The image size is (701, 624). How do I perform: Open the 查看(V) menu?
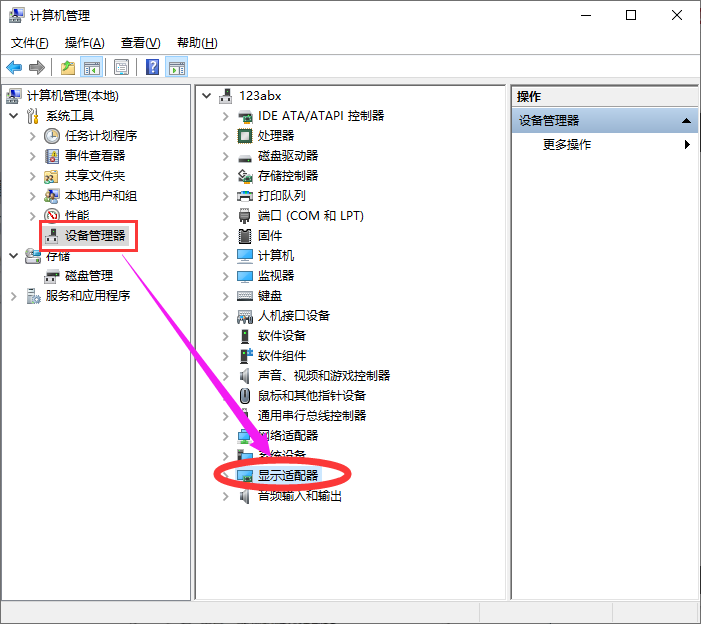[x=140, y=43]
